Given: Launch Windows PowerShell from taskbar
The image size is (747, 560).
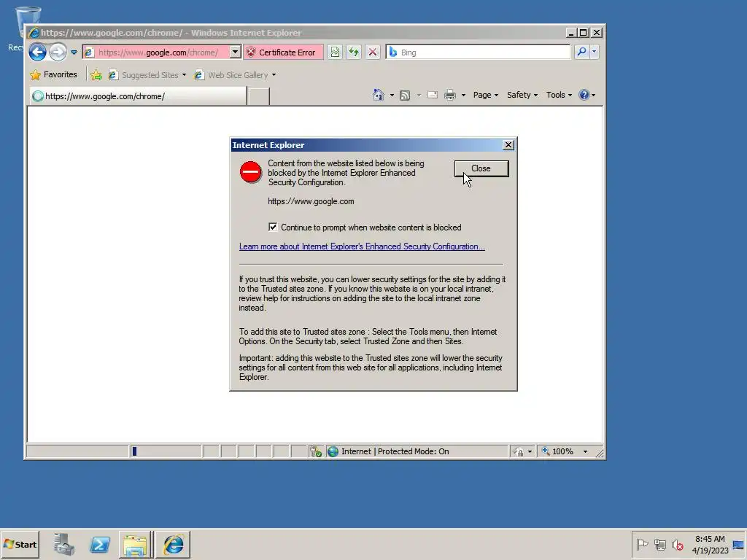Looking at the screenshot, I should click(x=100, y=544).
